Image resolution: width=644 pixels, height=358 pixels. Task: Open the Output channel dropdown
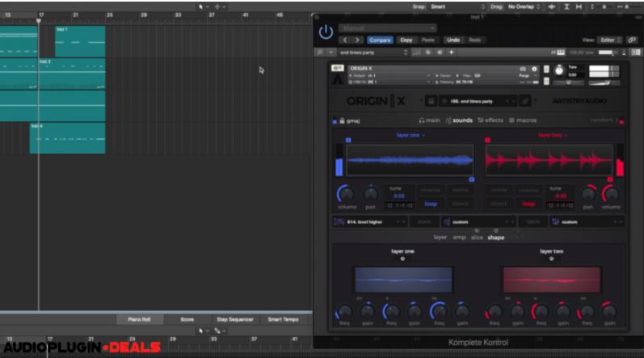389,75
